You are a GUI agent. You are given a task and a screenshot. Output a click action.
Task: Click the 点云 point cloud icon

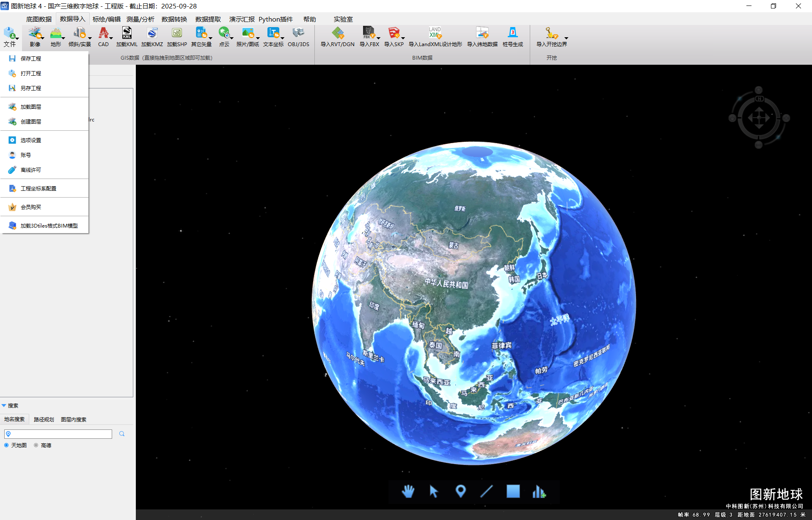click(x=224, y=33)
